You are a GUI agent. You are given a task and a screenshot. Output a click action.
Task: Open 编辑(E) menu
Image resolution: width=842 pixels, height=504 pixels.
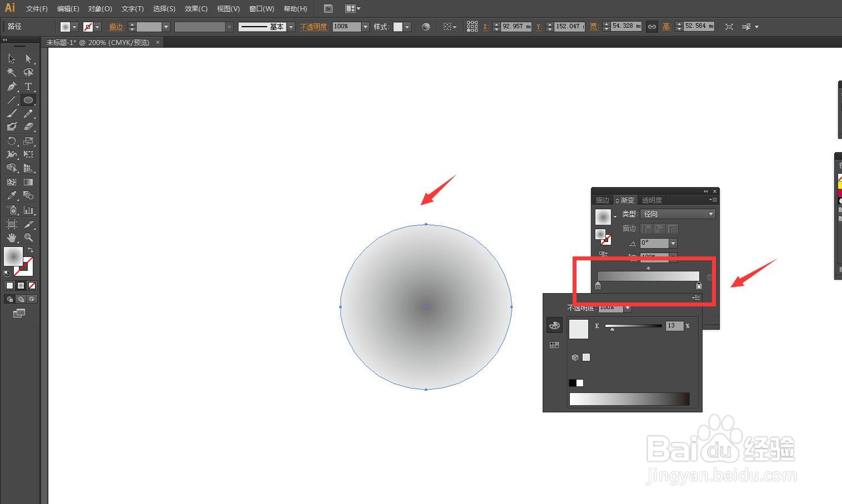tap(68, 9)
